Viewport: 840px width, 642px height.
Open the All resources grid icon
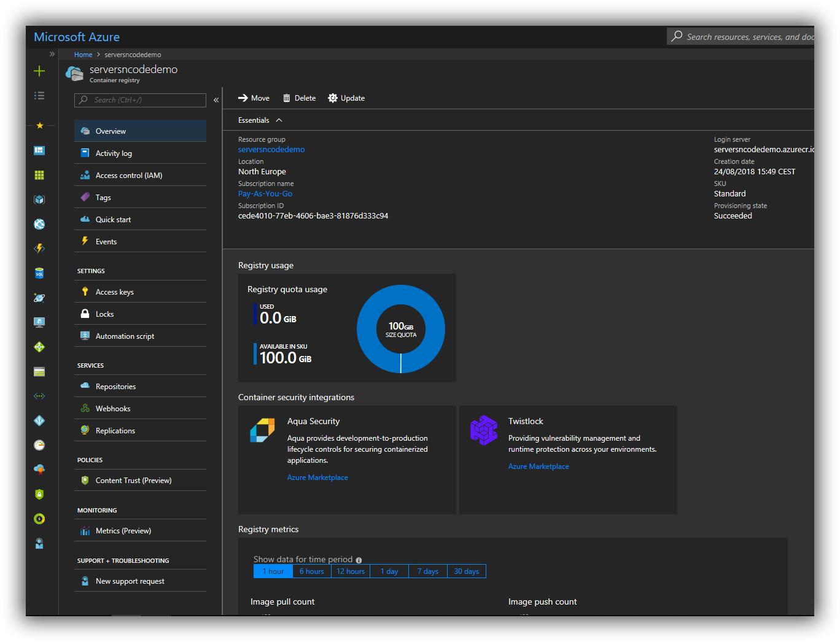point(39,175)
